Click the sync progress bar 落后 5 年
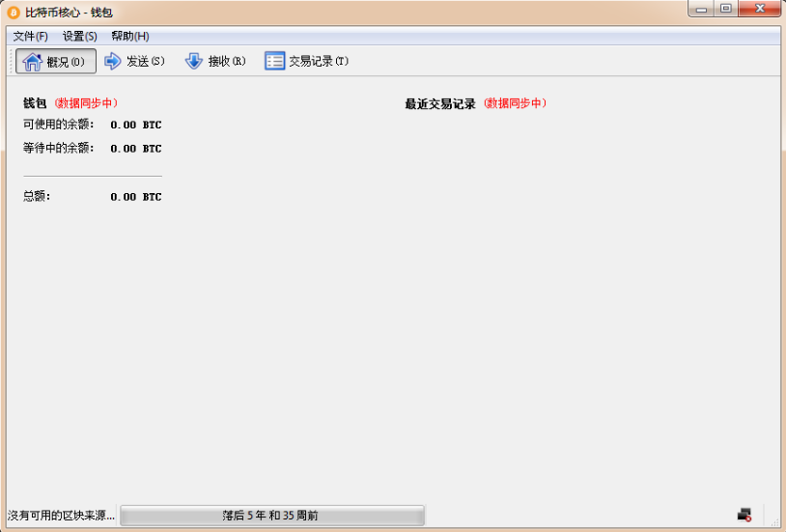The image size is (786, 532). pos(271,516)
